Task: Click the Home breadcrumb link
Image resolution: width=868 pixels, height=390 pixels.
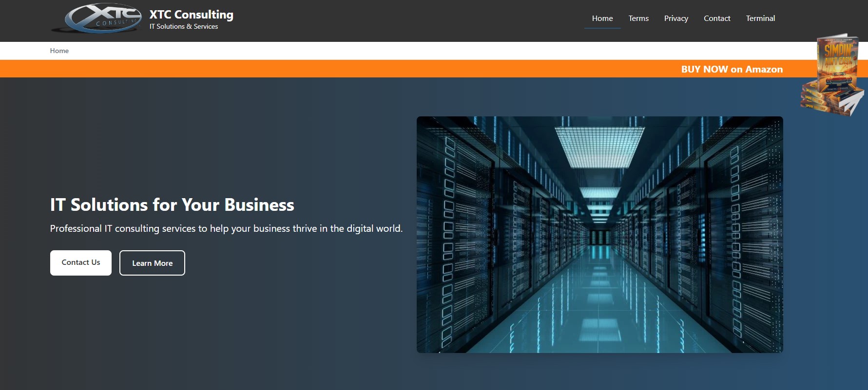Action: [59, 51]
